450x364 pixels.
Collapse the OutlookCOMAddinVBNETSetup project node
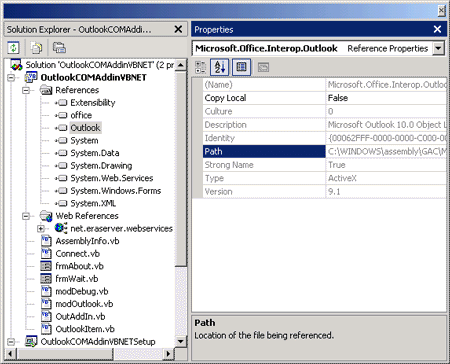tap(11, 342)
